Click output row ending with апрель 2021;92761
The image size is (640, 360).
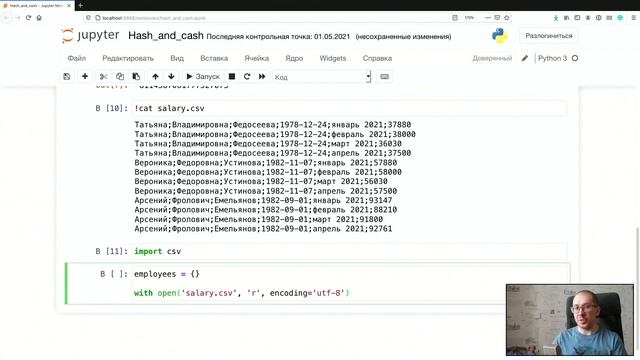263,229
